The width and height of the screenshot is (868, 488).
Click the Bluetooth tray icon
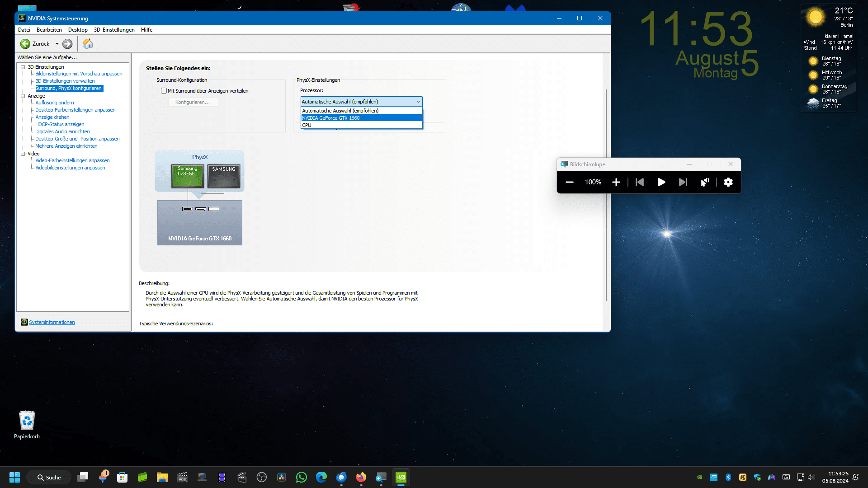[x=728, y=477]
